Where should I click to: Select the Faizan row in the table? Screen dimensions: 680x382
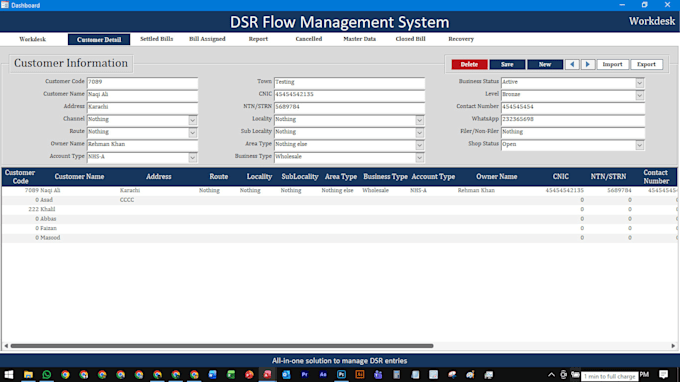coord(339,229)
